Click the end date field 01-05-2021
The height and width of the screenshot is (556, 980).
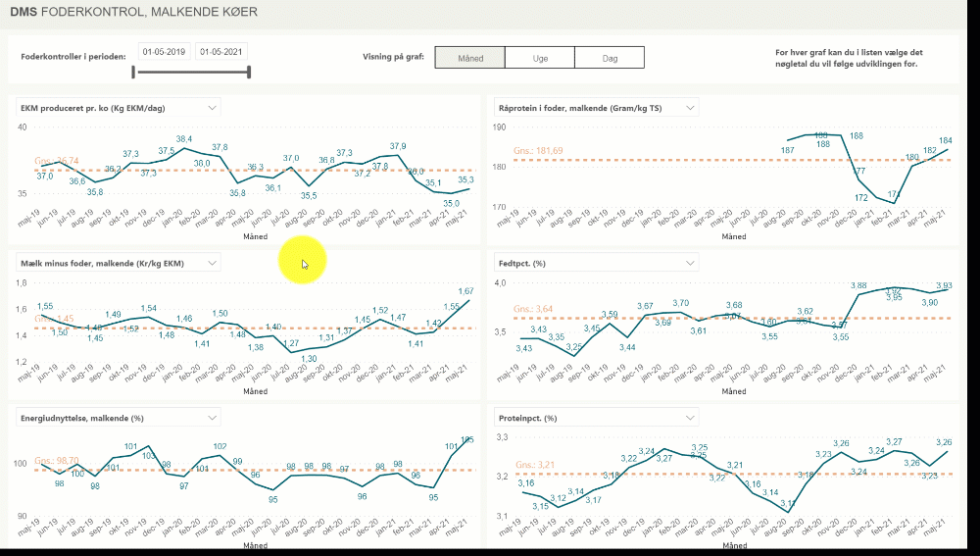pyautogui.click(x=221, y=51)
